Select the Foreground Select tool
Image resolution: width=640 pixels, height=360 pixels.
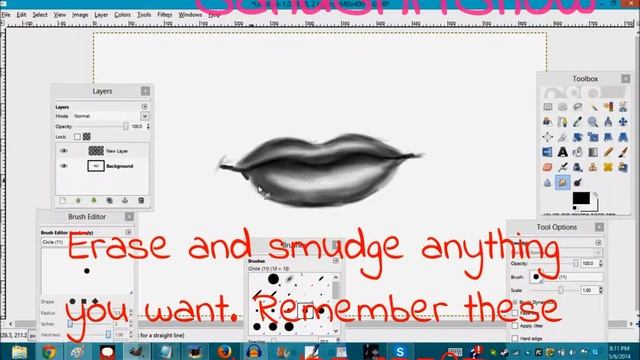tap(548, 122)
